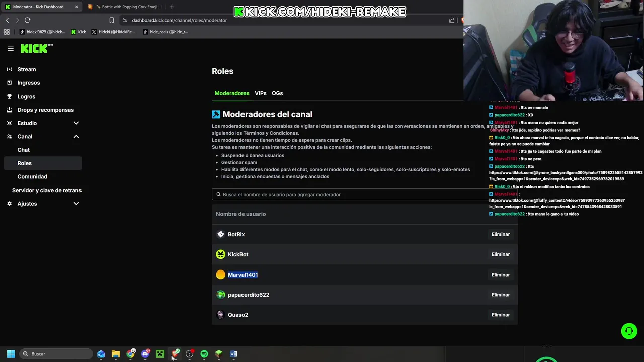Click papacerdito622 avatar icon

pyautogui.click(x=220, y=295)
